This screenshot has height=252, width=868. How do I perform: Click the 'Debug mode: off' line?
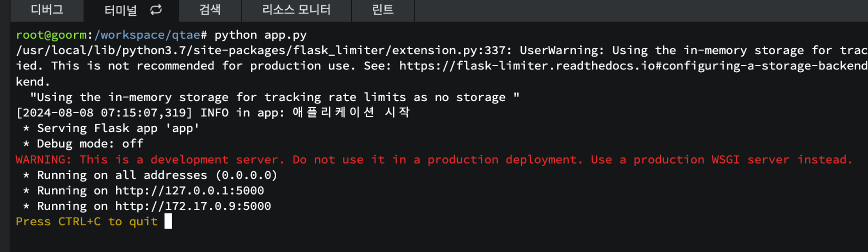(90, 144)
